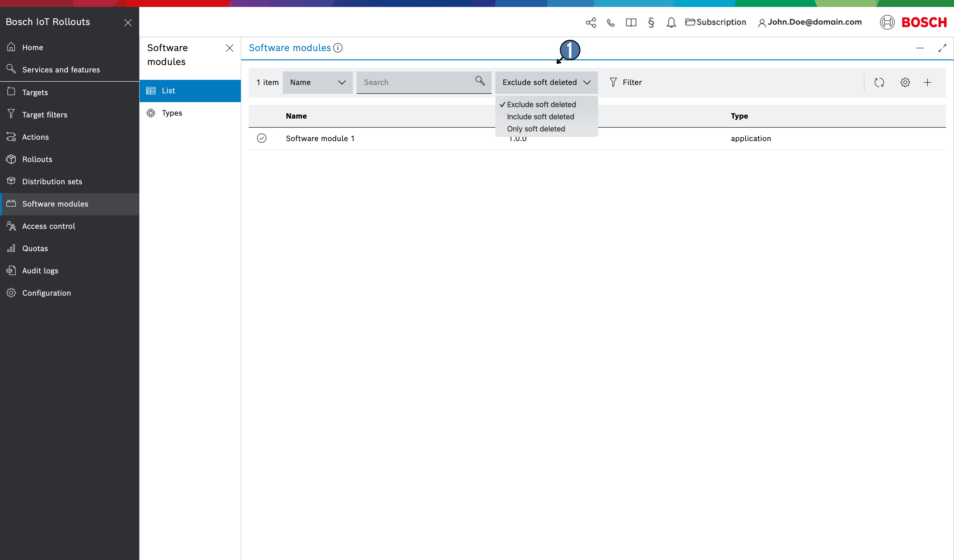Screen dimensions: 954x560
Task: Select Audit logs label in sidebar
Action: click(x=40, y=271)
